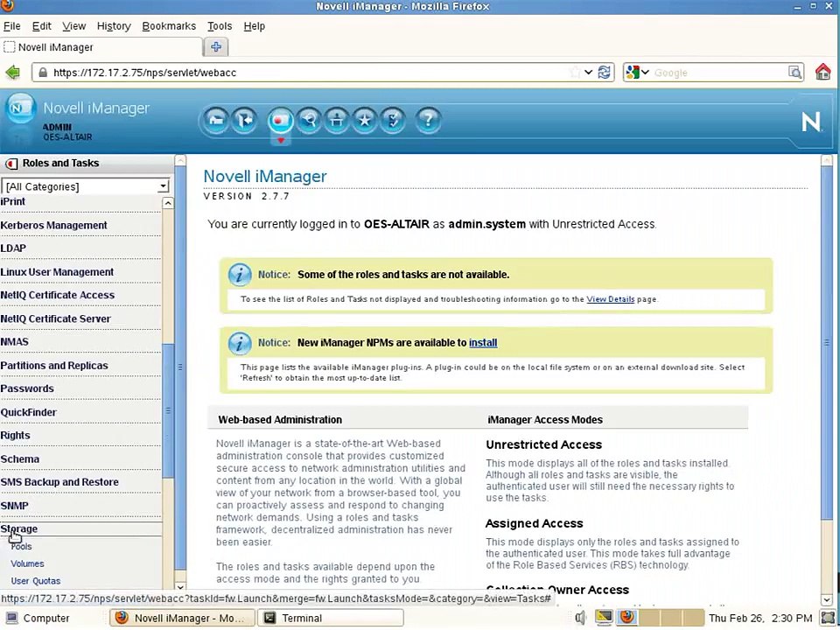Click the iManager Home toolbar icon
Viewport: 840px width, 630px height.
coord(216,120)
